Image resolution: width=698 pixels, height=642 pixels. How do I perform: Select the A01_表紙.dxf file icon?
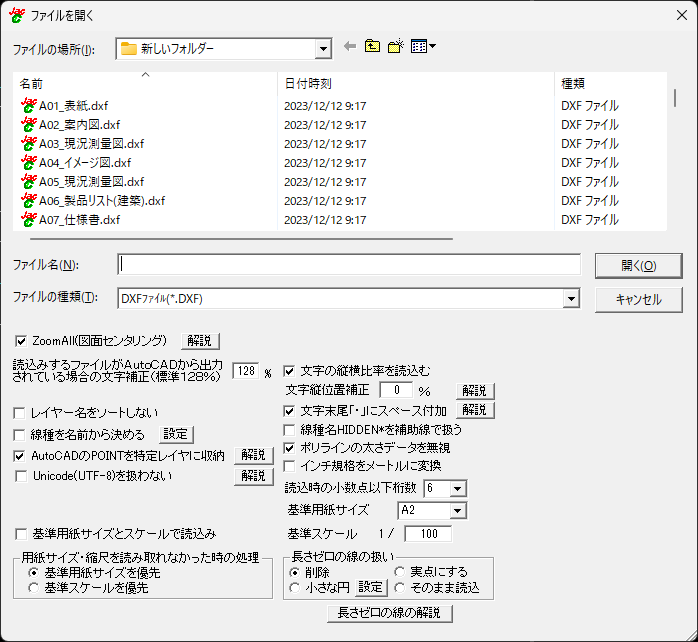[29, 105]
